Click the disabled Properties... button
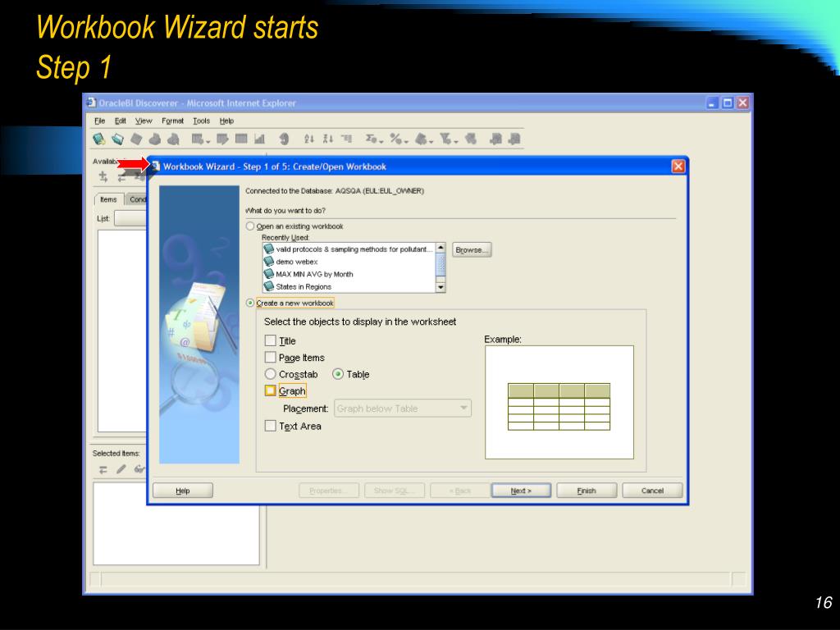 tap(328, 491)
